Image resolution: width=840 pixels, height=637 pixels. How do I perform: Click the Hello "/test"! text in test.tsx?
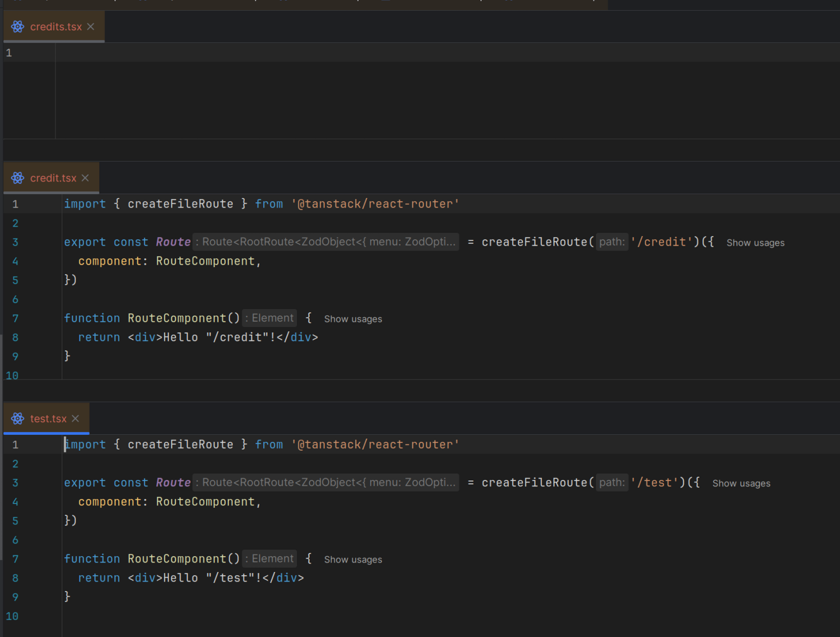pyautogui.click(x=212, y=578)
